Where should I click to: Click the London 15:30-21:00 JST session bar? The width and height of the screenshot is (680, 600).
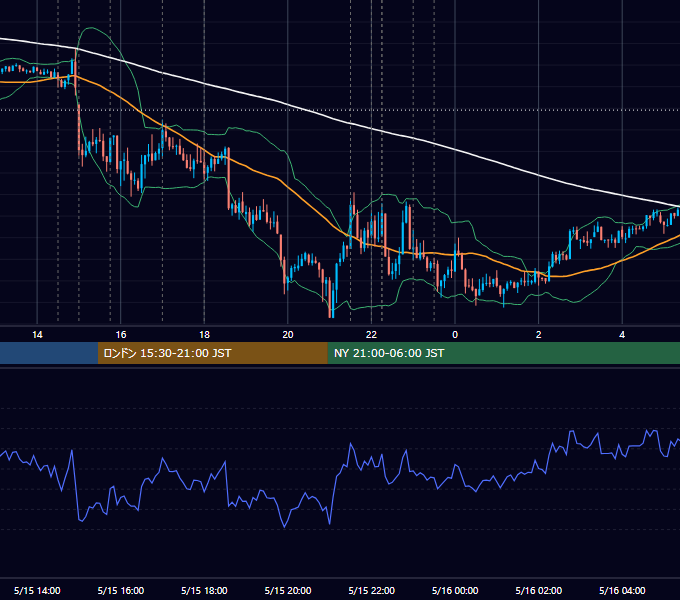(x=212, y=353)
